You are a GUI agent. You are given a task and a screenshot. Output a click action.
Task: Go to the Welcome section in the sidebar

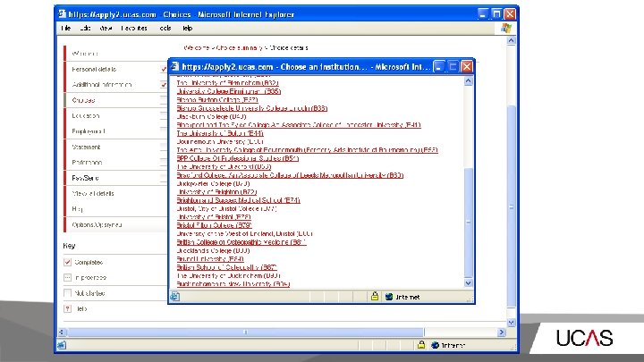[x=85, y=54]
